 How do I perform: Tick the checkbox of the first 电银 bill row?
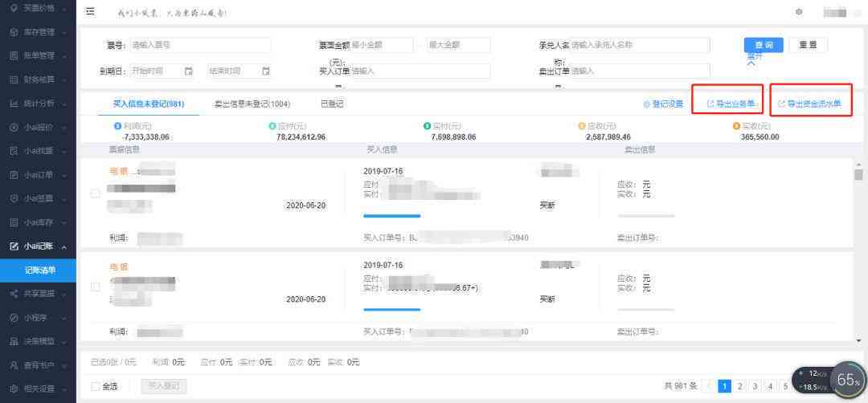click(95, 193)
